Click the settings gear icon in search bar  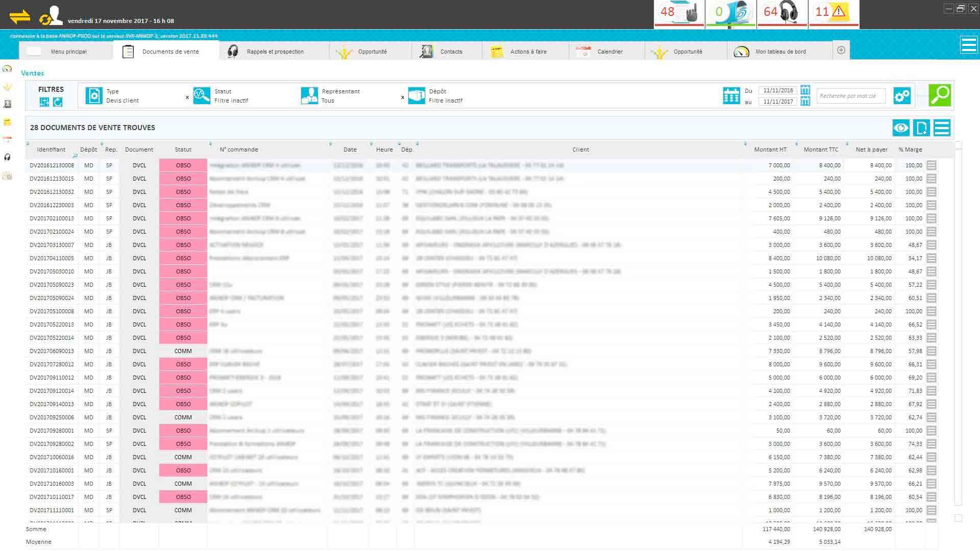click(x=902, y=95)
